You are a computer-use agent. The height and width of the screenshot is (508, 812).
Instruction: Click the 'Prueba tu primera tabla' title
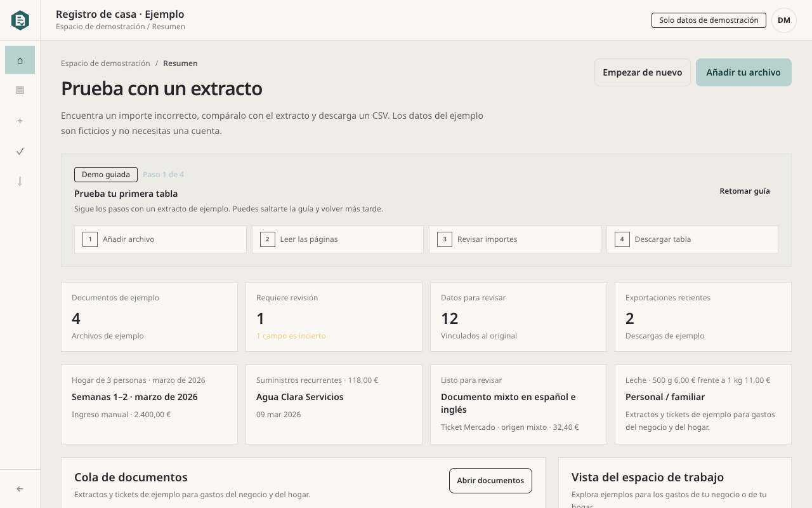126,194
